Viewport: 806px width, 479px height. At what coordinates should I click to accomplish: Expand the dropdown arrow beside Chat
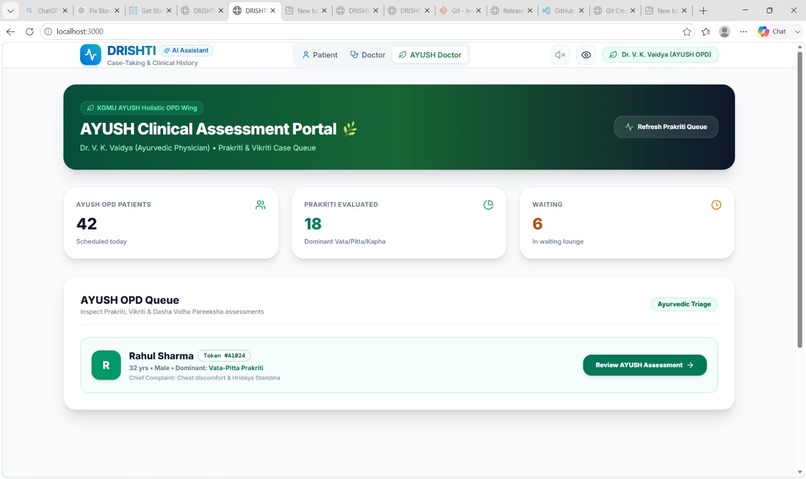(797, 32)
